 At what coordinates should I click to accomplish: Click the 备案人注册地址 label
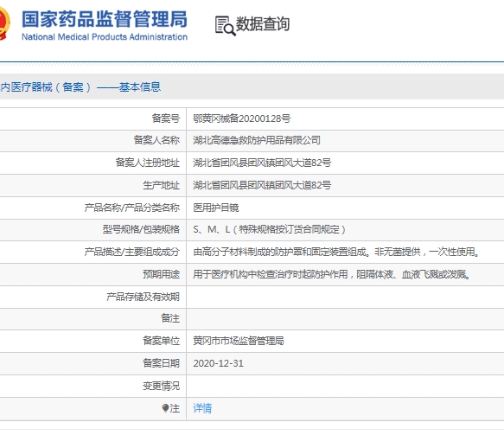pos(148,163)
